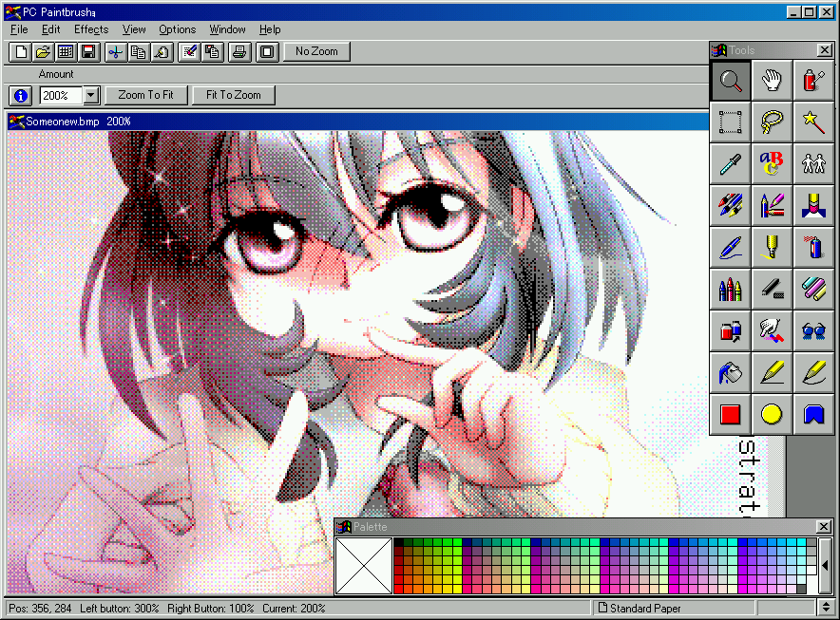Select the blue stamp tool
The width and height of the screenshot is (840, 620).
tap(813, 206)
